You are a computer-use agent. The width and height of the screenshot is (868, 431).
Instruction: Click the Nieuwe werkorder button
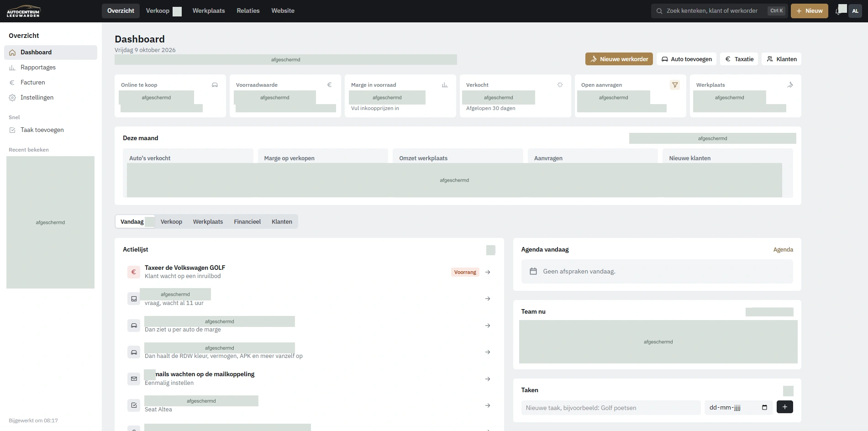619,59
